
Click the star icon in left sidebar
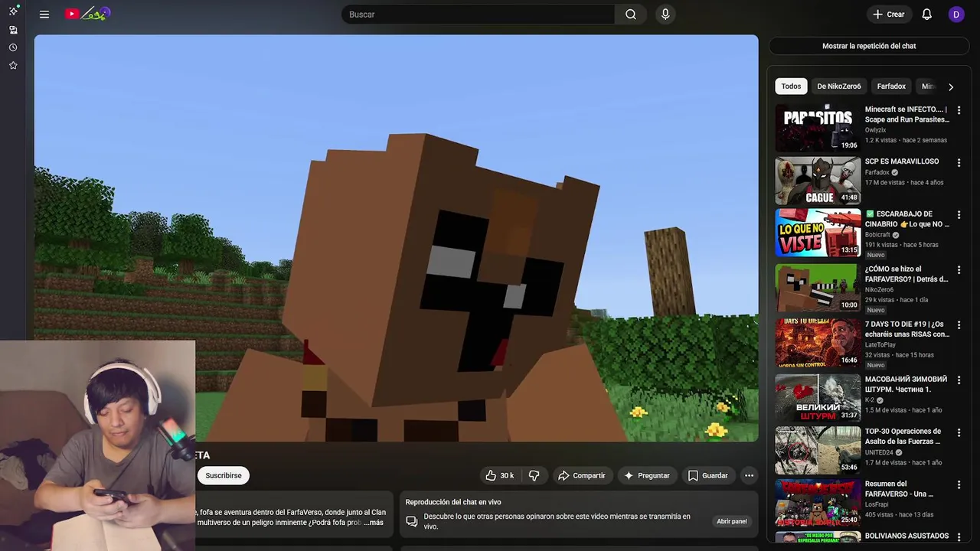pyautogui.click(x=13, y=66)
